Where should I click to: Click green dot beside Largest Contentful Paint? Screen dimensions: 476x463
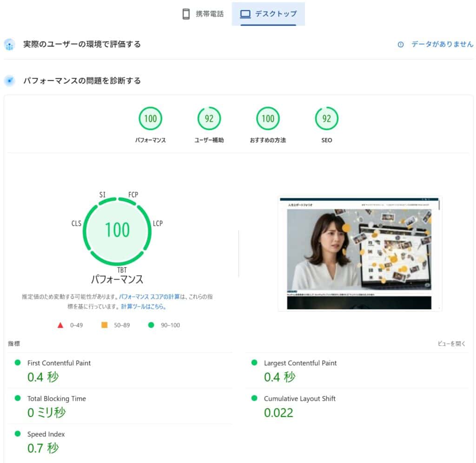tap(254, 363)
